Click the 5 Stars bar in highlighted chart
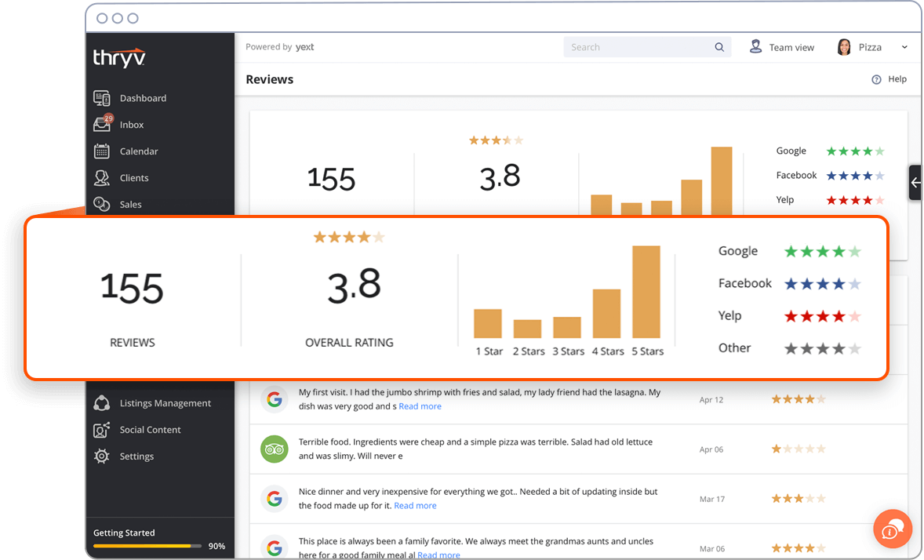The width and height of the screenshot is (924, 560). (x=646, y=292)
